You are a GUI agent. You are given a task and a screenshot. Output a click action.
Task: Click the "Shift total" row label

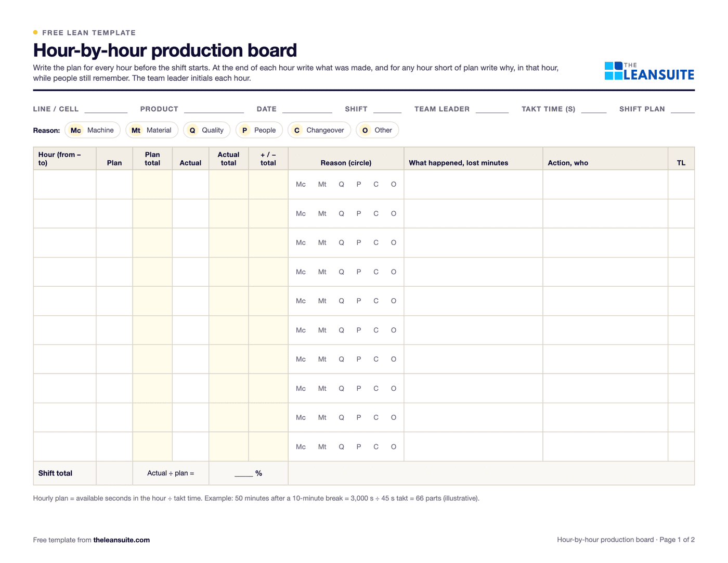click(55, 474)
